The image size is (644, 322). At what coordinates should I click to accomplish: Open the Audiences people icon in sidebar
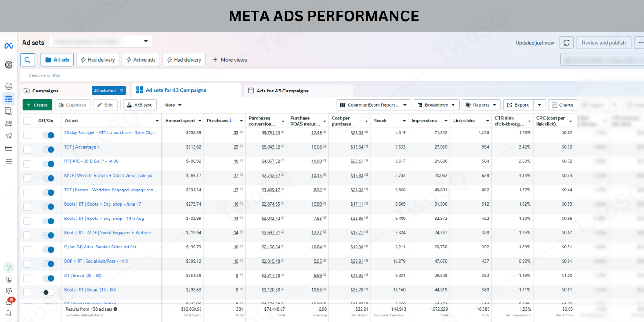(8, 123)
